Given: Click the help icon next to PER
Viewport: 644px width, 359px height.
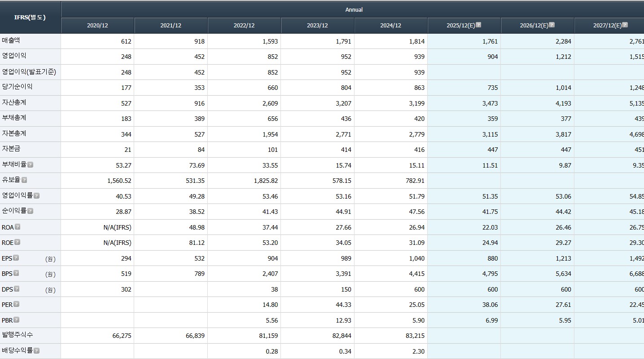Looking at the screenshot, I should point(16,304).
